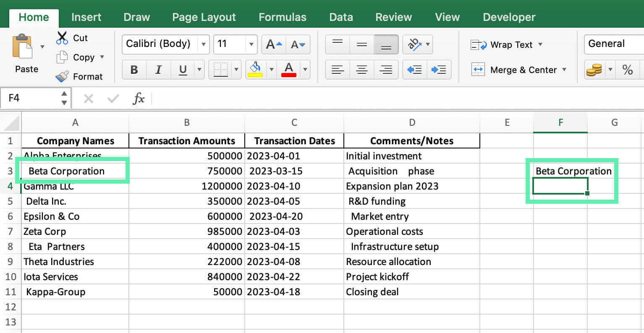Align text right

[386, 70]
